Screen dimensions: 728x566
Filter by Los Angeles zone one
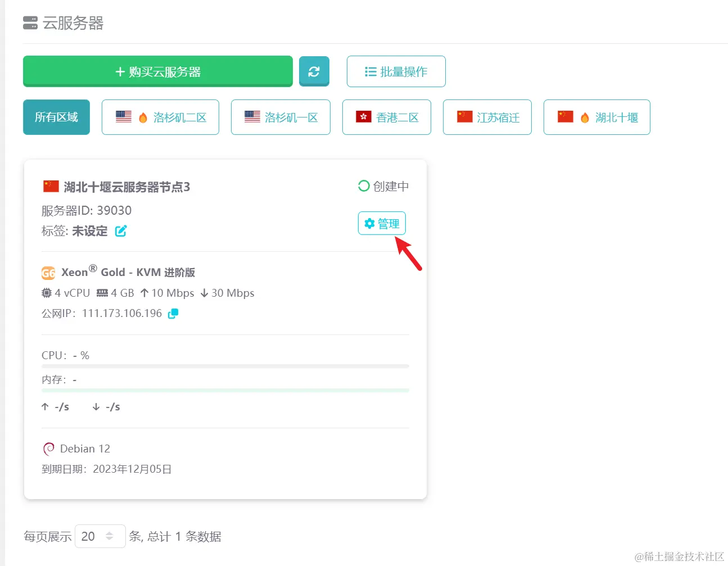[x=281, y=117]
